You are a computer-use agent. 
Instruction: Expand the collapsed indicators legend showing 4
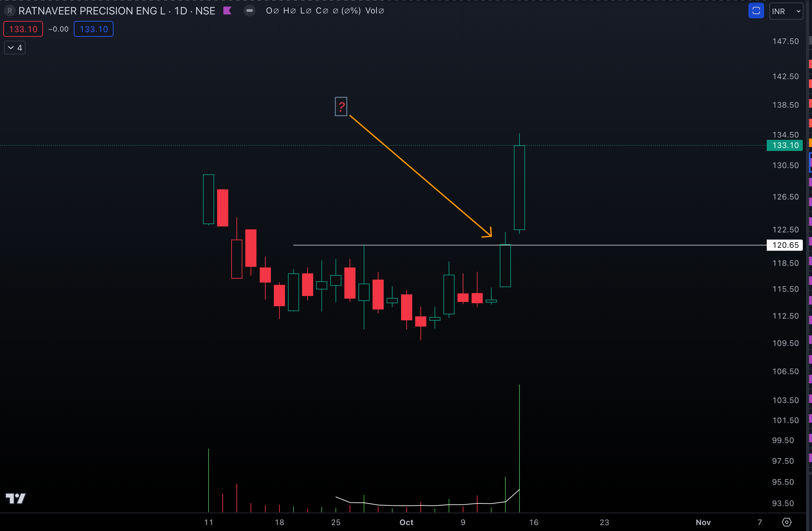point(15,48)
